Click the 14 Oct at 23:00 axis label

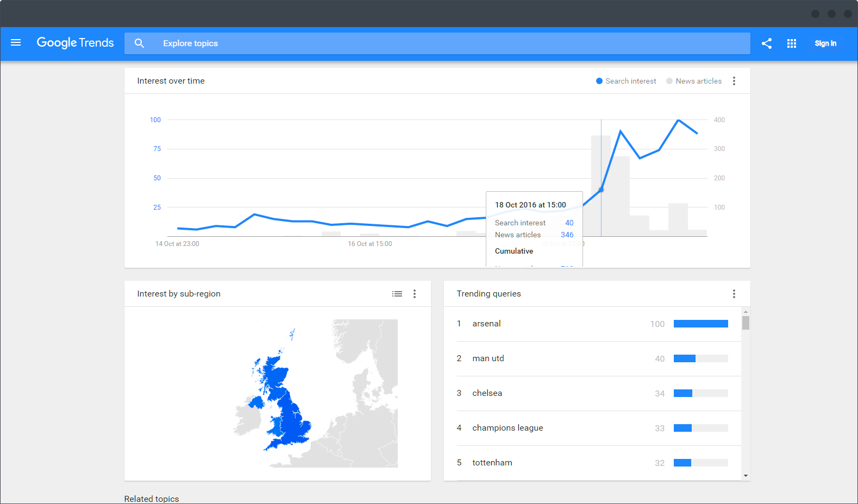coord(177,244)
